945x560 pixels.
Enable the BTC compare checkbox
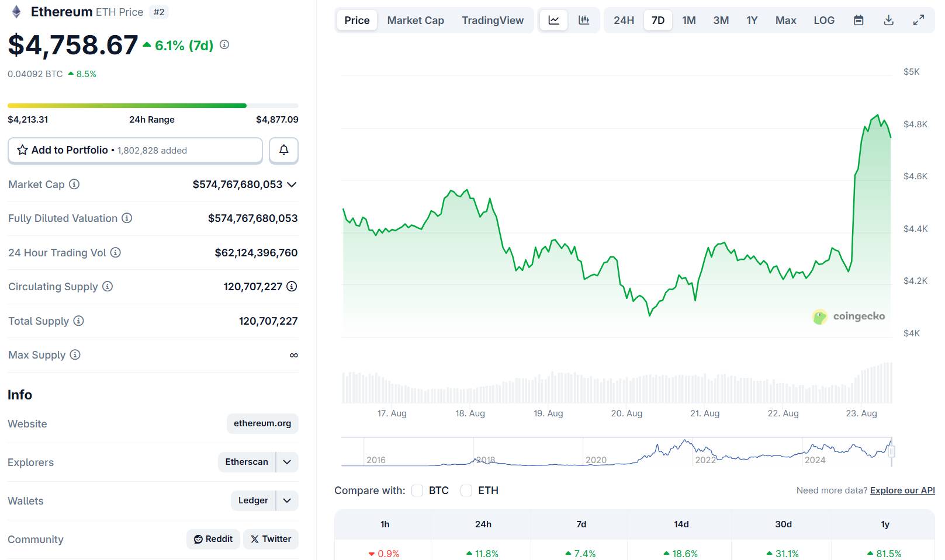(x=417, y=491)
